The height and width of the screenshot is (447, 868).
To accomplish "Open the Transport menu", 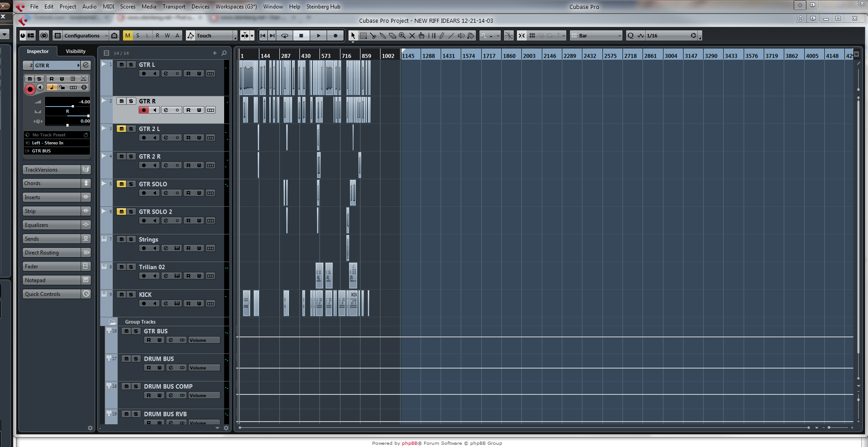I will pyautogui.click(x=174, y=7).
